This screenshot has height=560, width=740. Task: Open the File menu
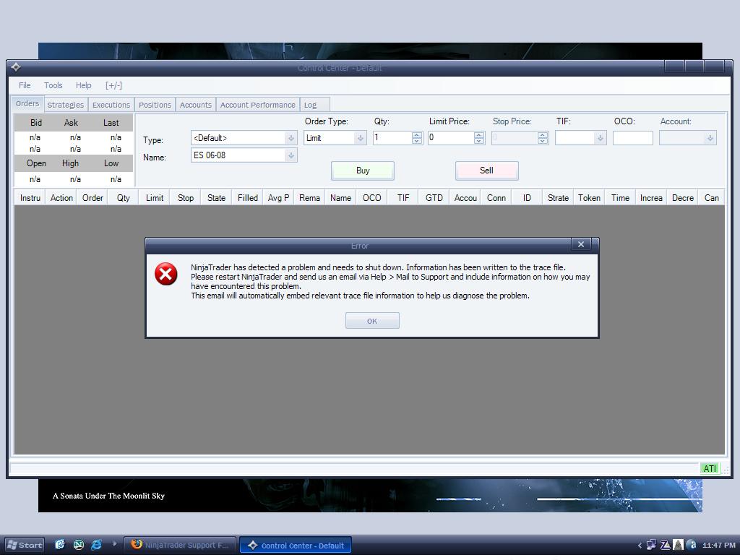click(25, 85)
